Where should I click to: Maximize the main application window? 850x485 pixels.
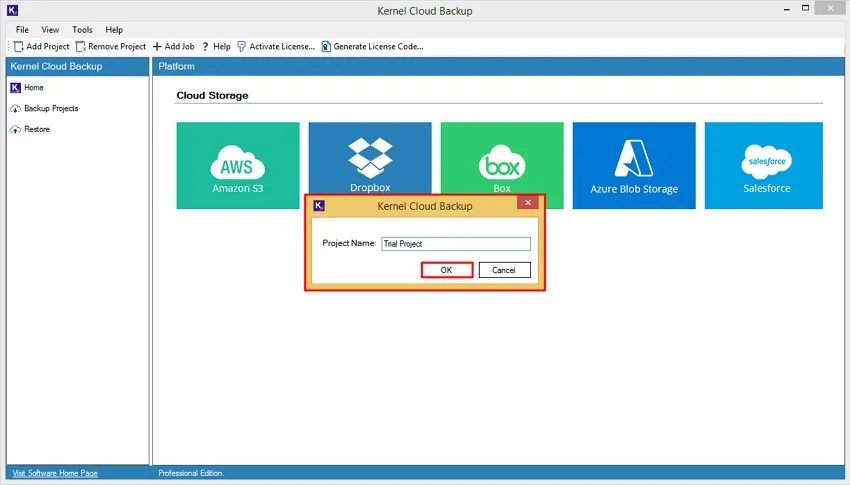pyautogui.click(x=806, y=8)
